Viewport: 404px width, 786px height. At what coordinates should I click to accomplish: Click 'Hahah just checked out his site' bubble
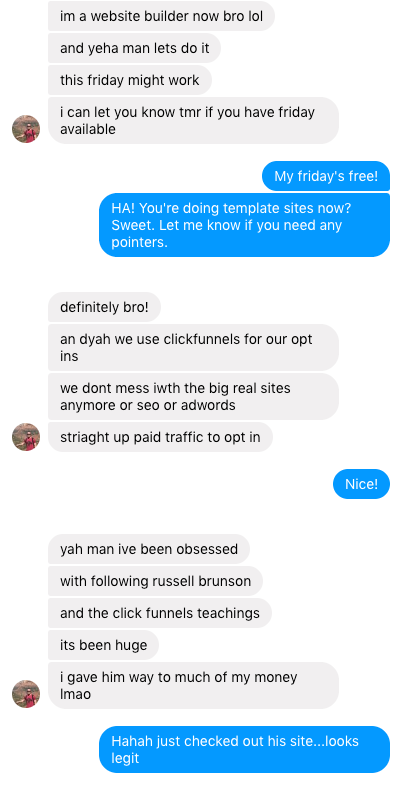coord(245,749)
